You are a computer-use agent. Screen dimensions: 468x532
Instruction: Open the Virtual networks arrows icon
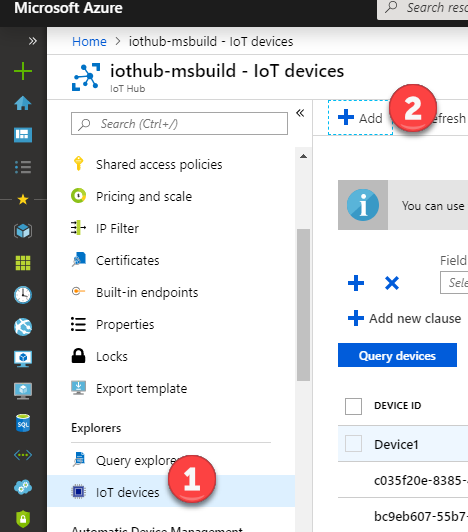pyautogui.click(x=23, y=455)
